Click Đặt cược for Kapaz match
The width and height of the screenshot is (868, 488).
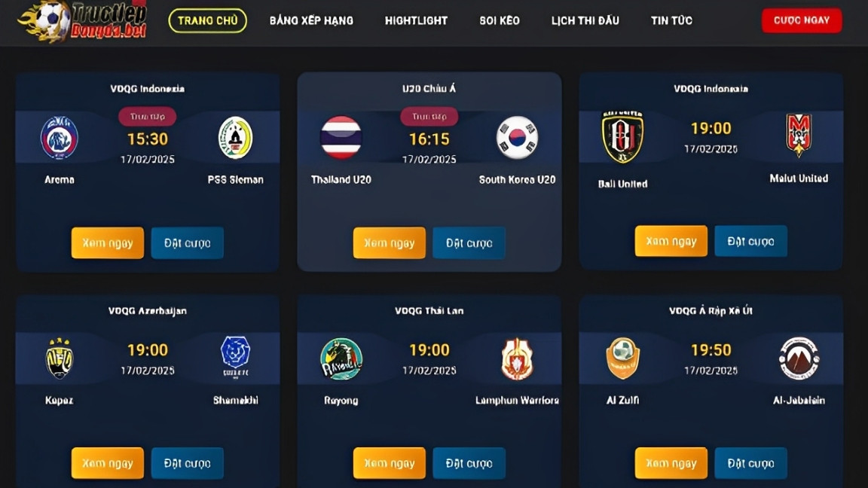coord(187,463)
